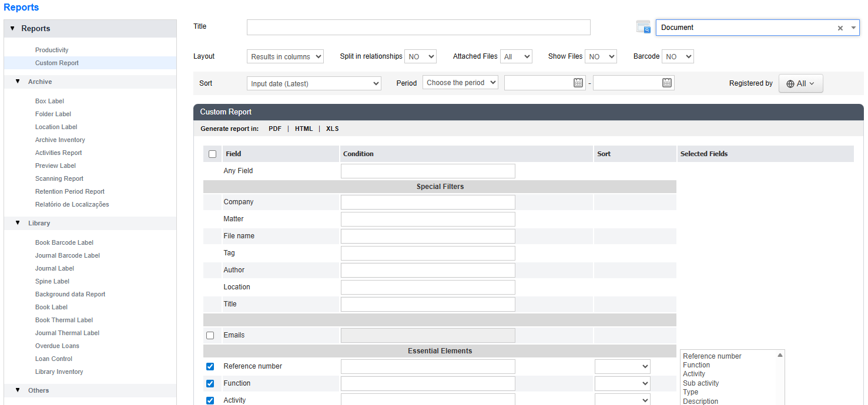Viewport: 868px width, 405px height.
Task: Collapse the Reports section arrow
Action: tap(12, 28)
